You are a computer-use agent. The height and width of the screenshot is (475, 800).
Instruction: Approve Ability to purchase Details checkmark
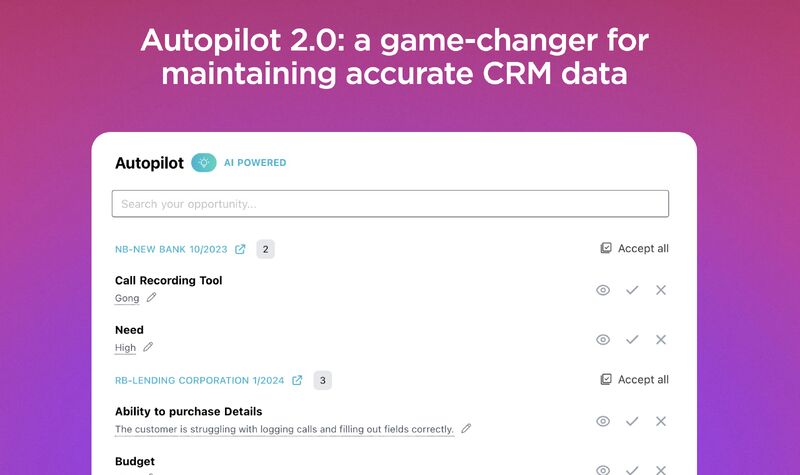pos(632,421)
